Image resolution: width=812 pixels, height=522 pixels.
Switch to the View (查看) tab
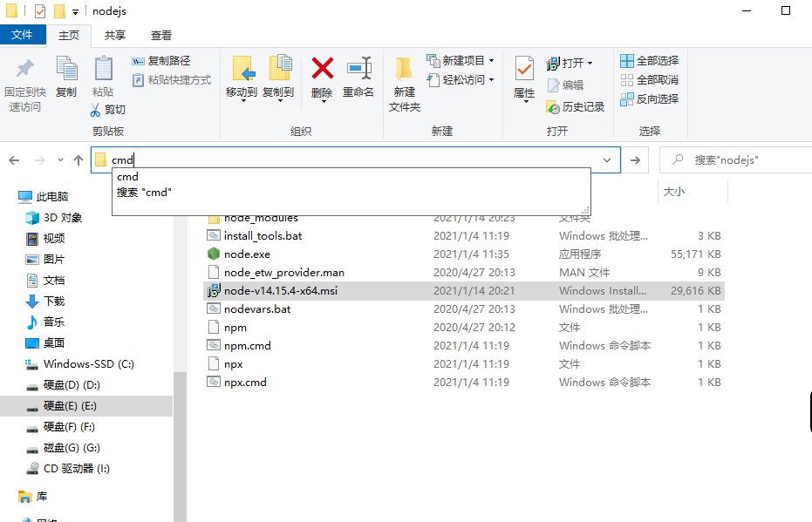tap(160, 36)
